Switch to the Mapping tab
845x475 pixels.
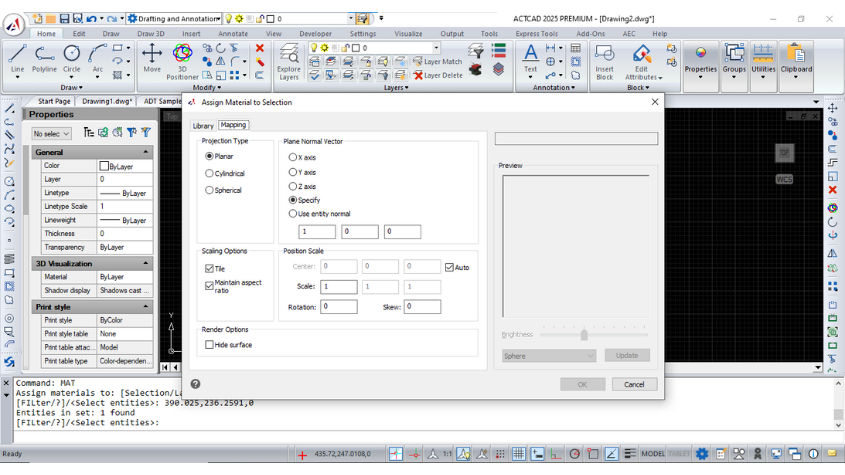pos(233,125)
